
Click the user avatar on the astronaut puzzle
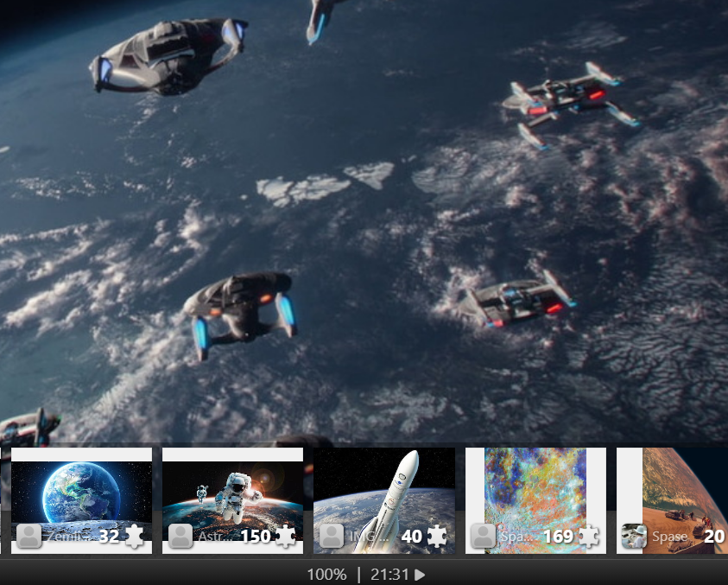click(x=180, y=537)
